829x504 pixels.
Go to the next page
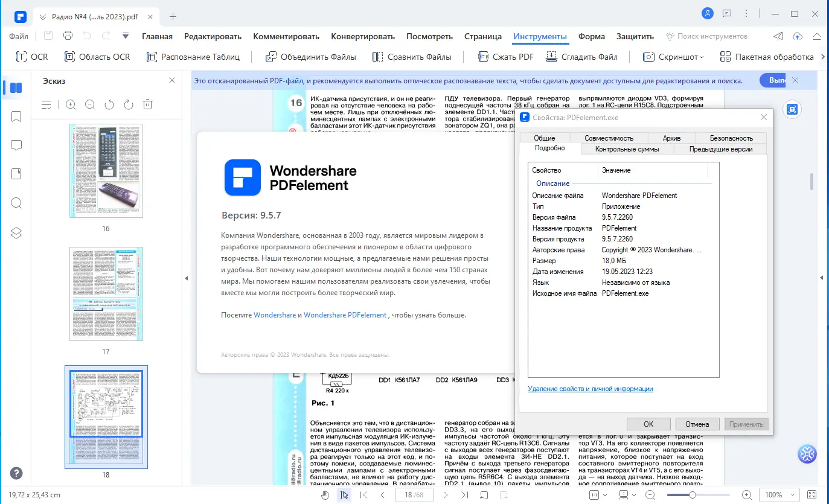pyautogui.click(x=446, y=495)
